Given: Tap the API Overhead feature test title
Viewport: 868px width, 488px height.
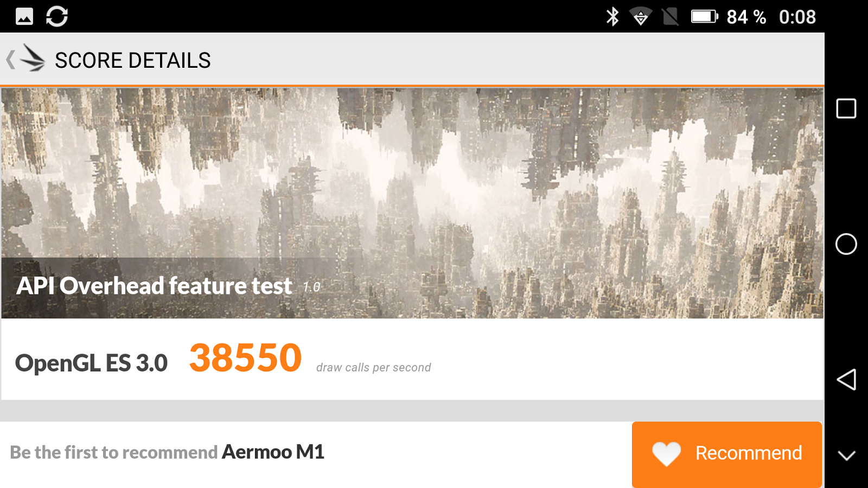Looking at the screenshot, I should coord(154,286).
